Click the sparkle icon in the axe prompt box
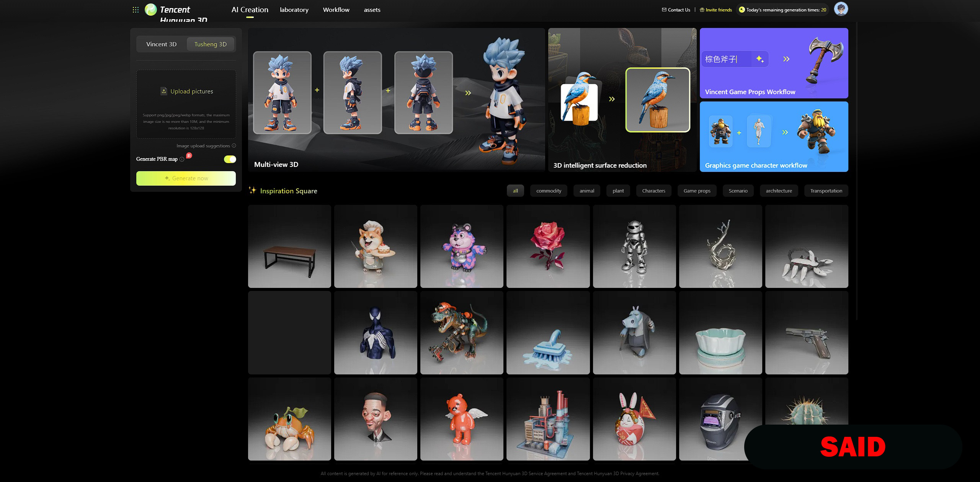This screenshot has height=482, width=980. (x=760, y=59)
